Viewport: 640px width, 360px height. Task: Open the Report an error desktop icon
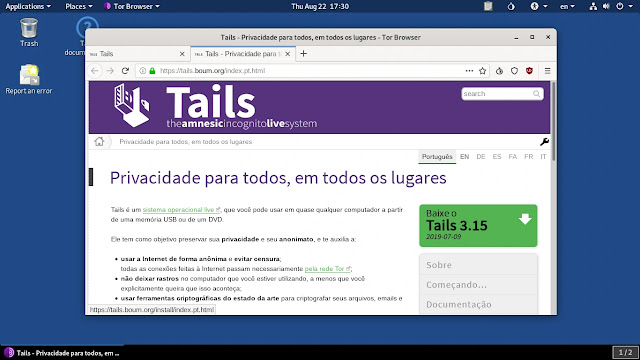click(29, 80)
